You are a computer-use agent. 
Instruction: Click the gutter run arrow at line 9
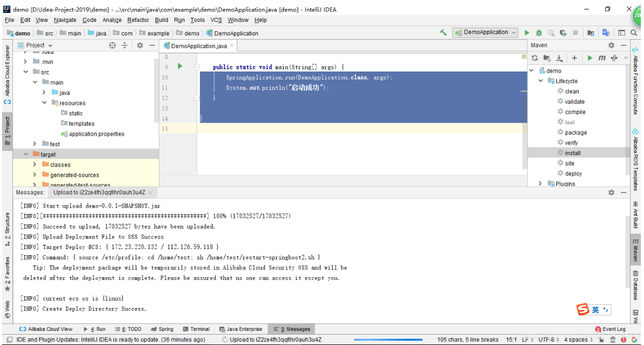pyautogui.click(x=180, y=66)
